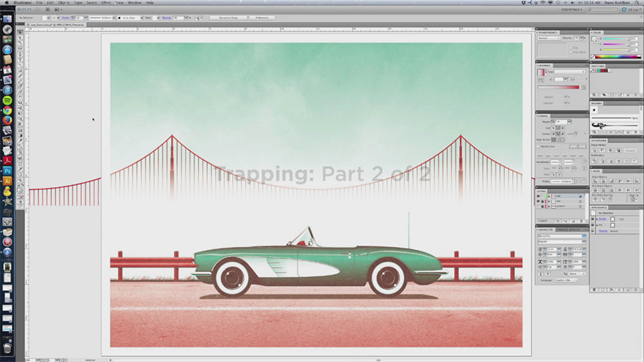
Task: Open the Window menu
Action: coord(135,2)
